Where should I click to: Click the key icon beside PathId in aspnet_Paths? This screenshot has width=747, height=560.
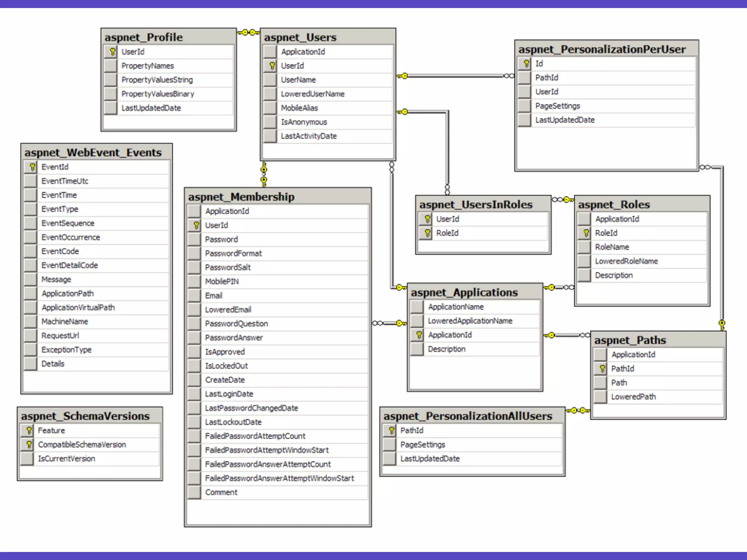click(602, 369)
